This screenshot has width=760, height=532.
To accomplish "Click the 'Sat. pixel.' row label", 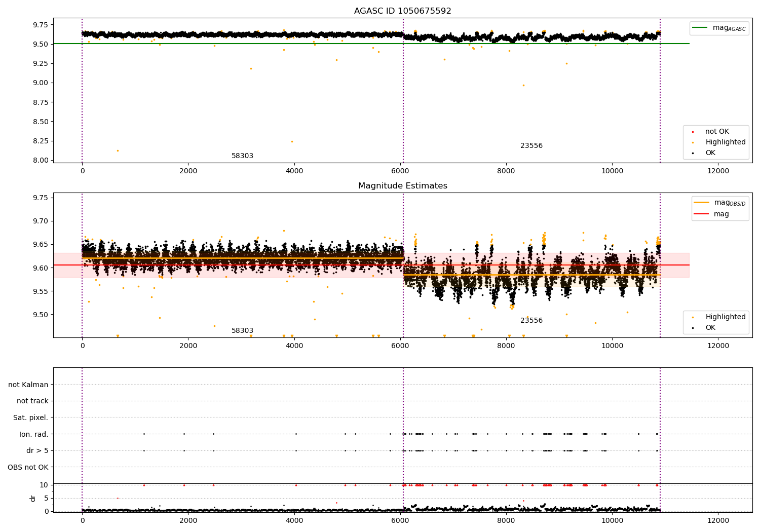I will (31, 418).
